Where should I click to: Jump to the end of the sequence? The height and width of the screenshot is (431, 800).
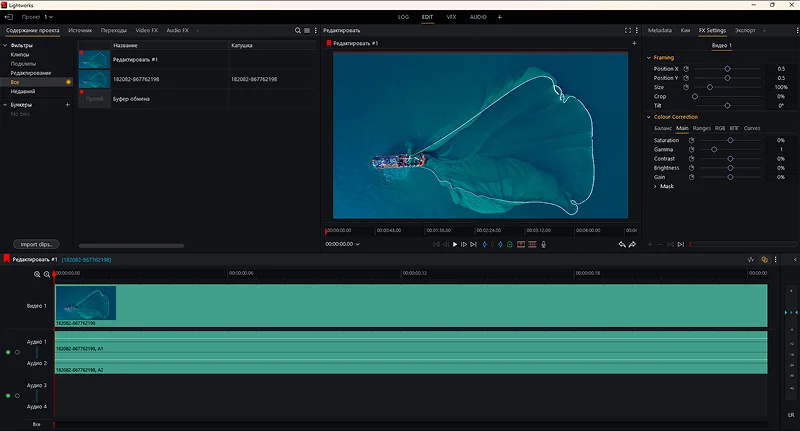pyautogui.click(x=473, y=244)
